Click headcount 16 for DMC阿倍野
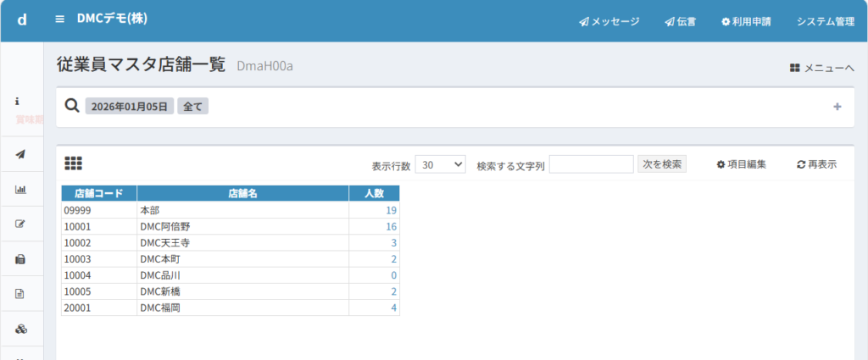Image resolution: width=868 pixels, height=360 pixels. point(391,226)
